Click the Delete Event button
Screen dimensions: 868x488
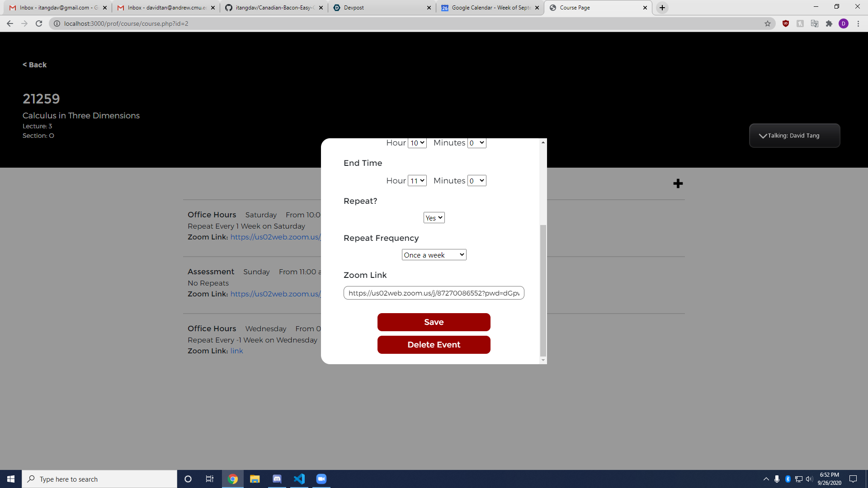(x=434, y=345)
